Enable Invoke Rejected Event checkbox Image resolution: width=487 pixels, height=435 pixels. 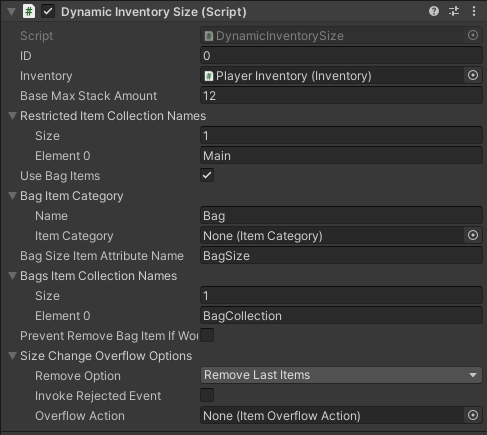tap(207, 395)
